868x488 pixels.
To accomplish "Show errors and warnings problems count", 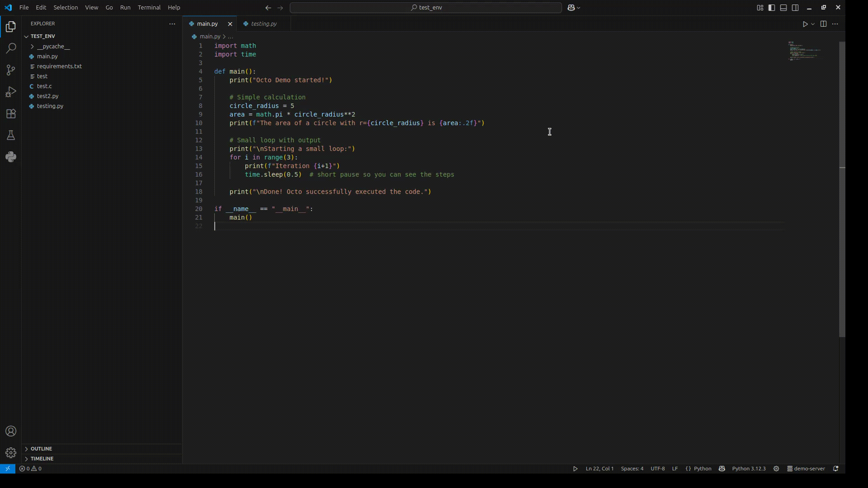I will 30,469.
